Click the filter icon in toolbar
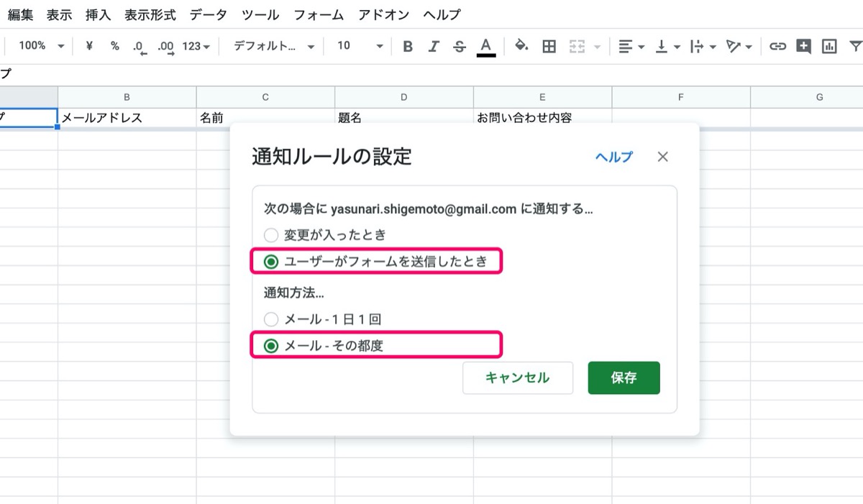The height and width of the screenshot is (504, 863). pyautogui.click(x=855, y=47)
